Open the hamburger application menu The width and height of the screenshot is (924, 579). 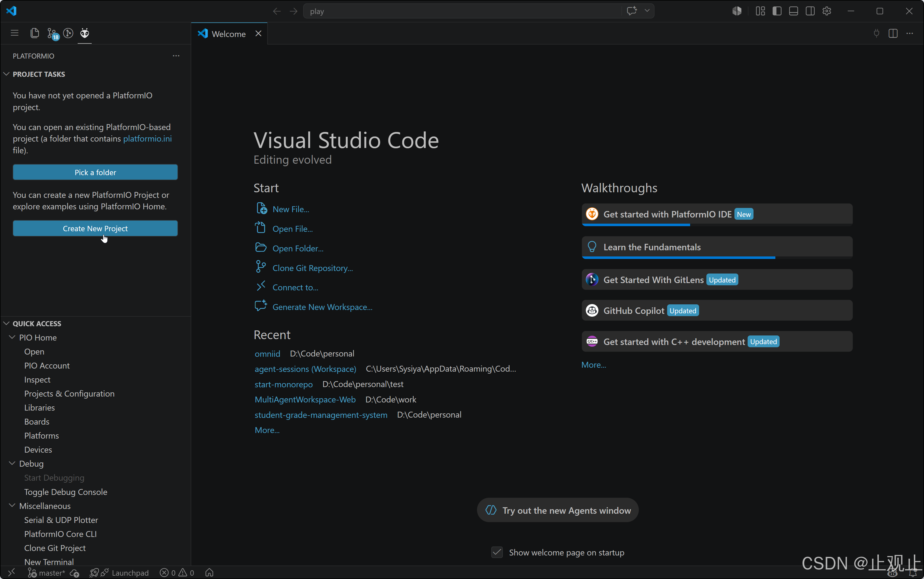click(15, 33)
